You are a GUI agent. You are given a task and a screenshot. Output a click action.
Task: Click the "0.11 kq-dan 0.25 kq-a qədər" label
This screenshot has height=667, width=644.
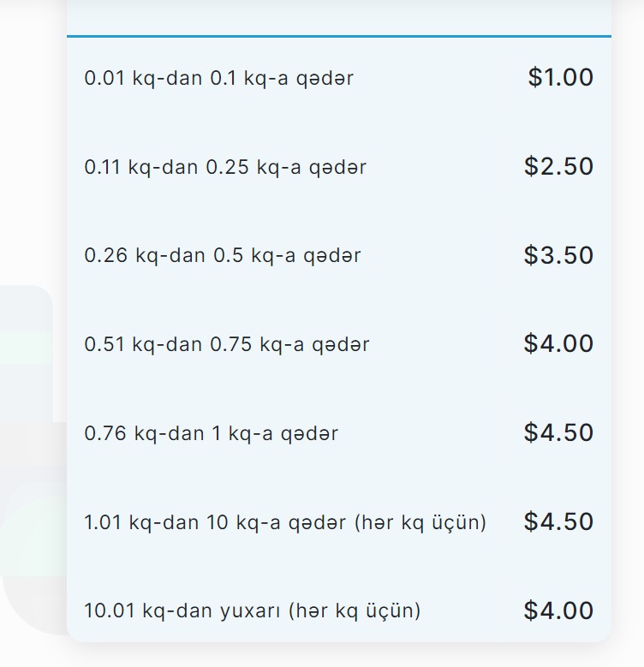225,167
